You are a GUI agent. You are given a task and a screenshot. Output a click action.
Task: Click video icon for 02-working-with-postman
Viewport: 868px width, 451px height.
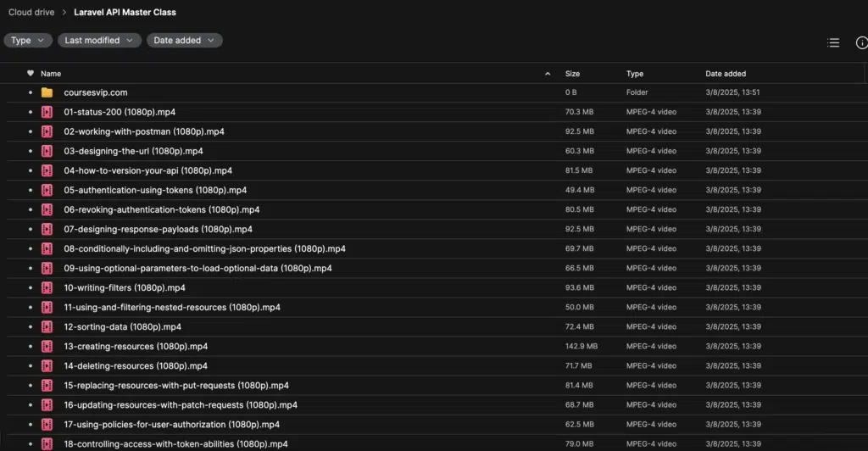point(47,131)
